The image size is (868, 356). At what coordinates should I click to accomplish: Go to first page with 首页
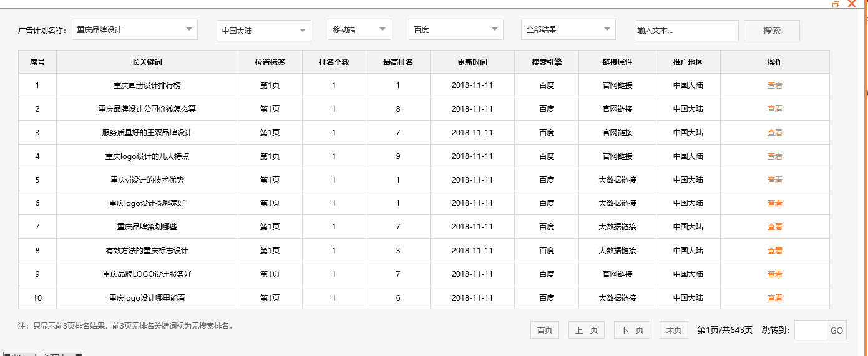pos(545,330)
